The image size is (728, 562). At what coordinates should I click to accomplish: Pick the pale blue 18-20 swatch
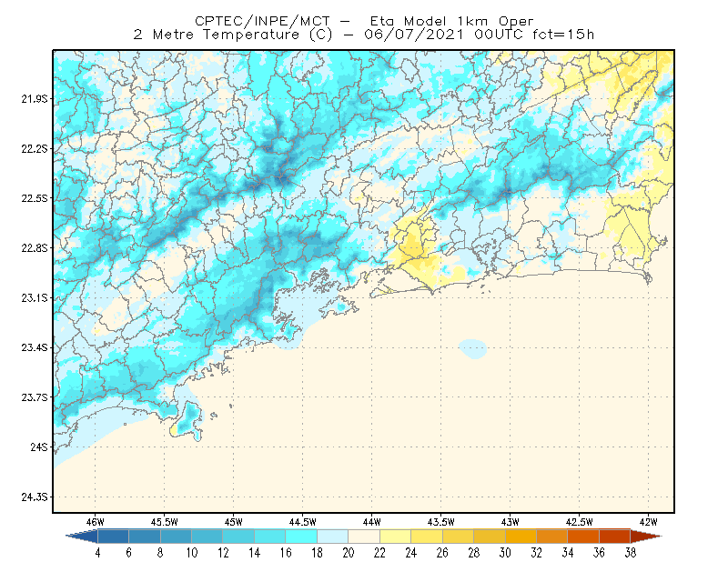coord(333,537)
